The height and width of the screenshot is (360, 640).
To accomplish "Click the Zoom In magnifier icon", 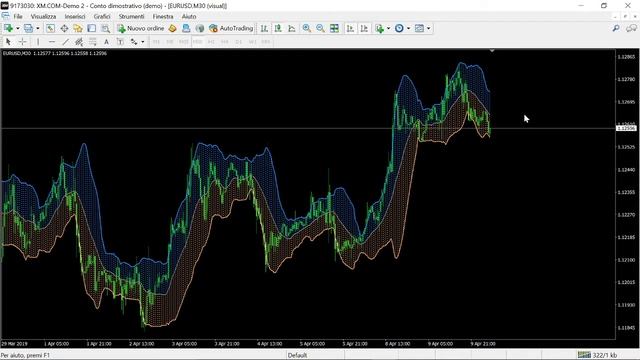I will click(x=307, y=28).
